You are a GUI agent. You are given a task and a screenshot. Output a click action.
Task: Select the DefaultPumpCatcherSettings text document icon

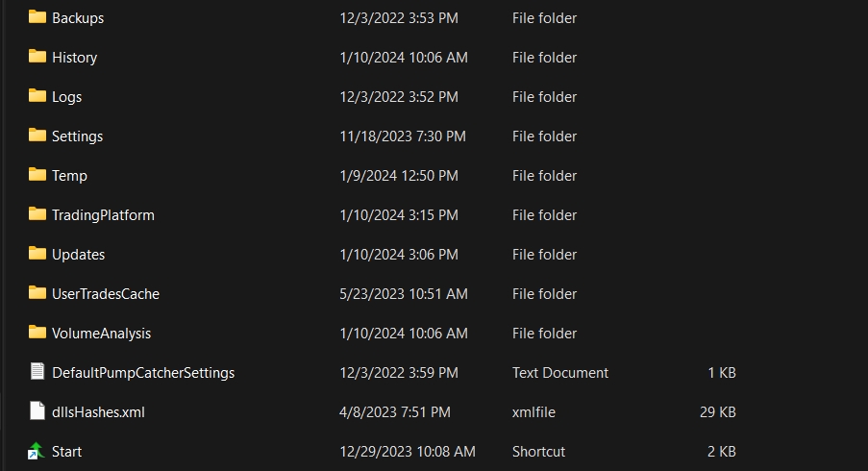tap(37, 372)
